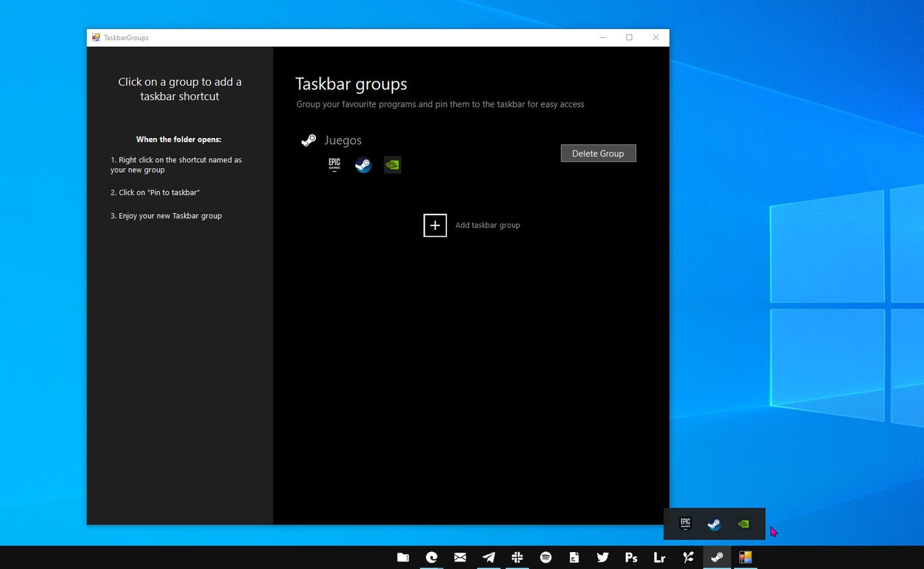924x569 pixels.
Task: Delete the Juegos group
Action: 598,154
